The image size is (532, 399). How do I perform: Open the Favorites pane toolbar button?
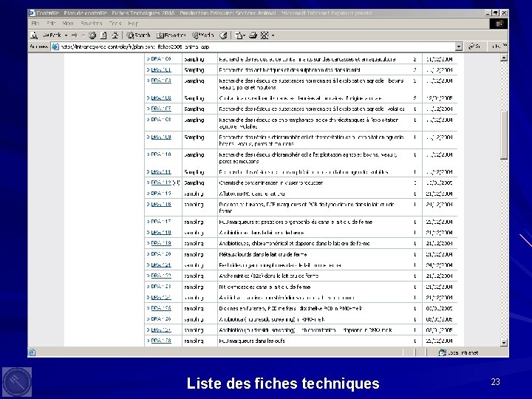coord(171,35)
